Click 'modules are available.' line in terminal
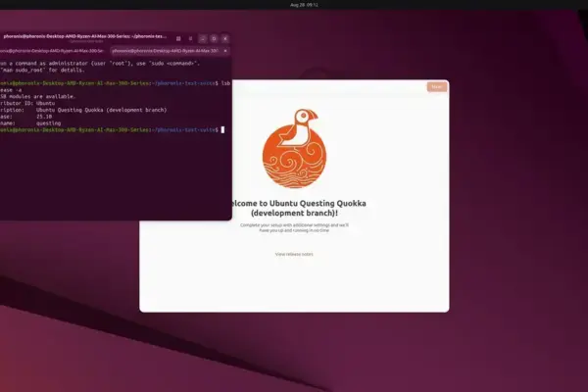The image size is (588, 392). pyautogui.click(x=38, y=96)
